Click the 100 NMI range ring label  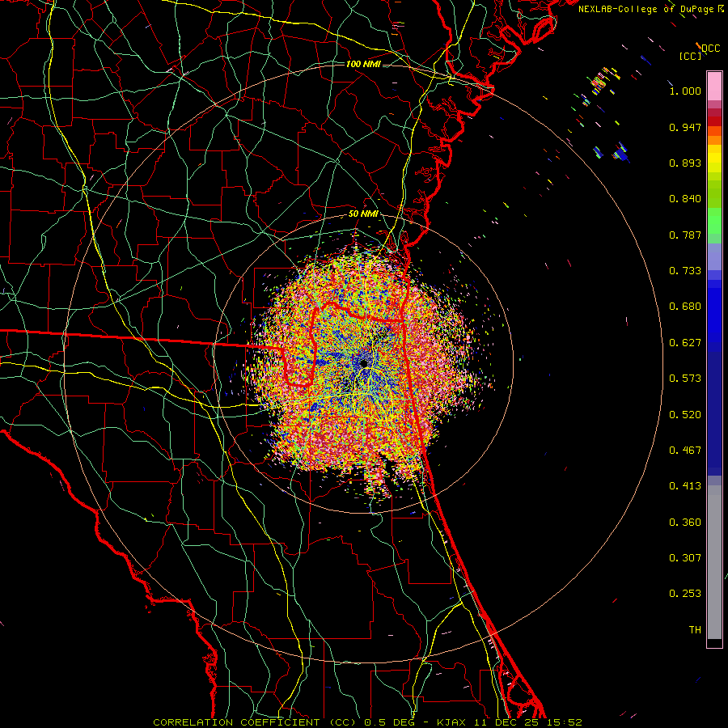(363, 64)
